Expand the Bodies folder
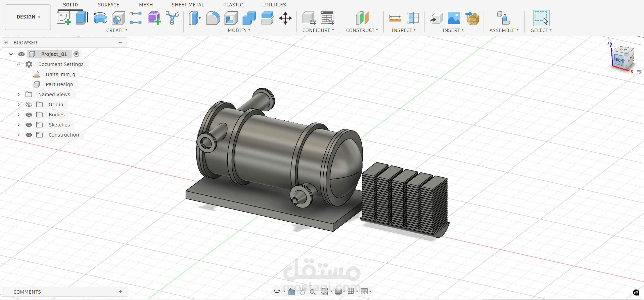 tap(18, 115)
